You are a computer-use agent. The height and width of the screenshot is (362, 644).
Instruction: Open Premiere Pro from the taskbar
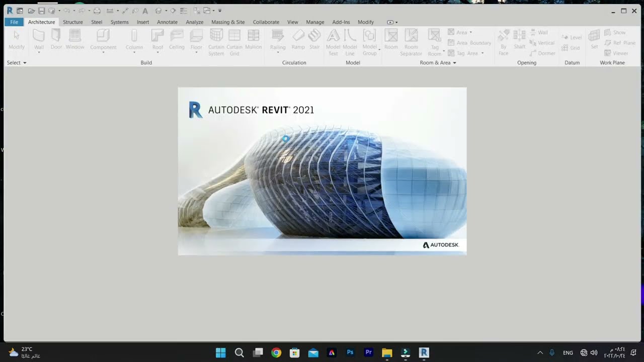tap(369, 352)
